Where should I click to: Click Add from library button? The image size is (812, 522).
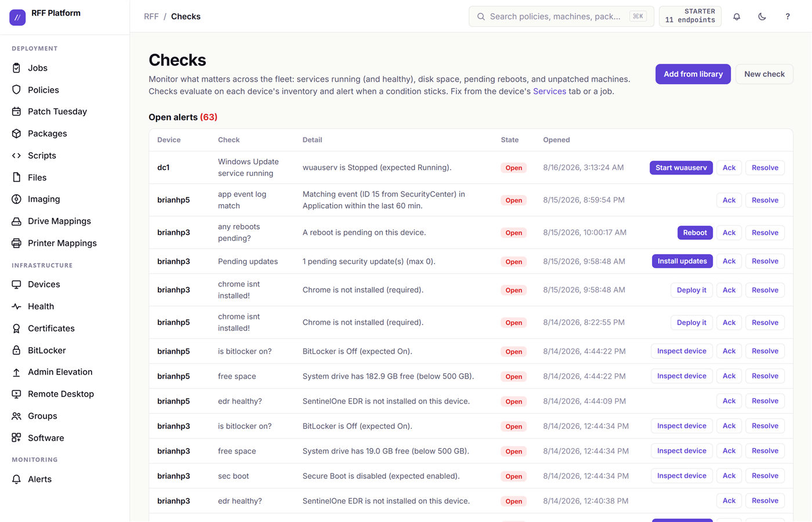693,74
